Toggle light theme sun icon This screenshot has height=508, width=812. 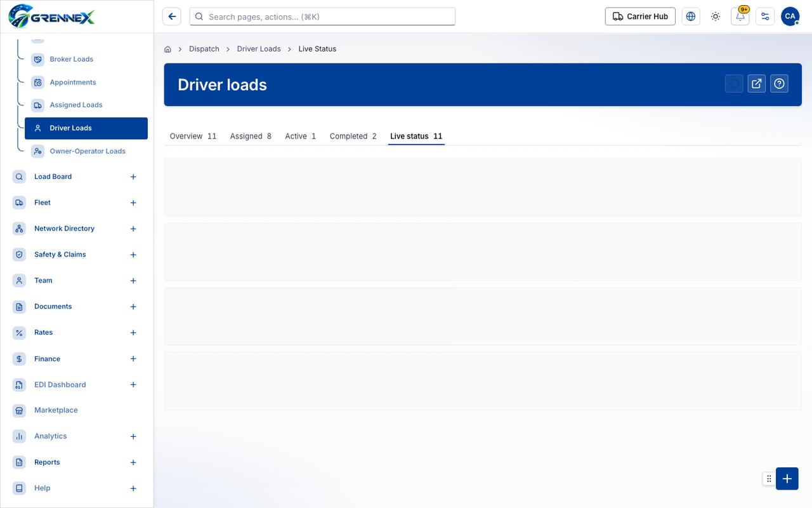716,17
